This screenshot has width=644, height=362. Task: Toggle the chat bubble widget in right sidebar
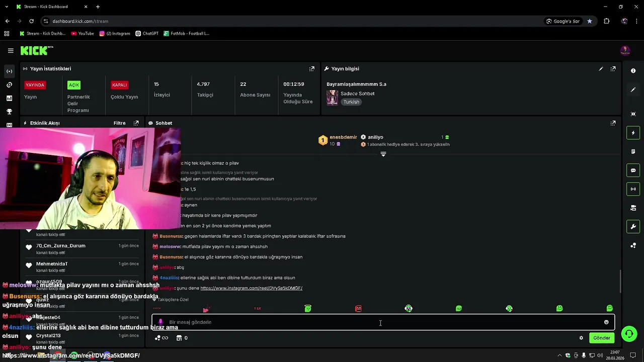tap(633, 170)
